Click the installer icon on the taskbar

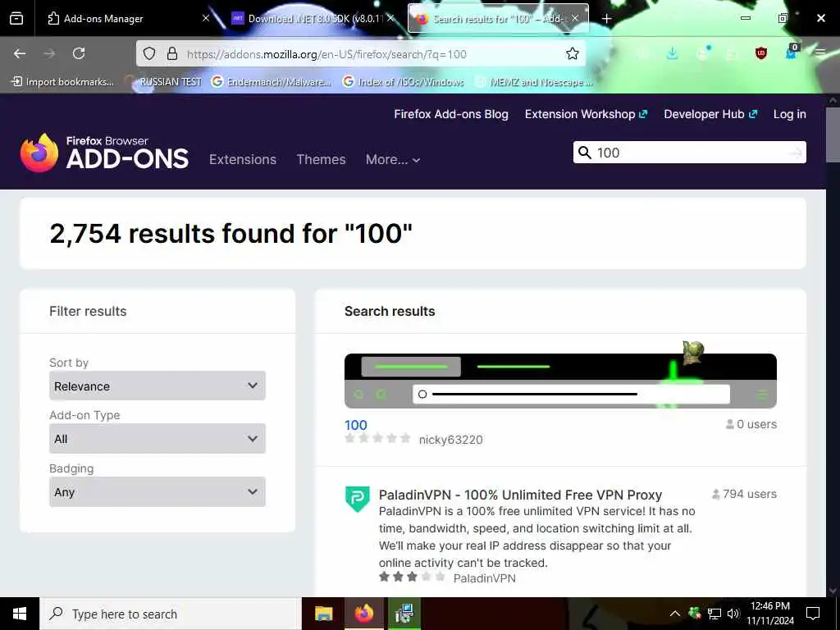tap(404, 614)
